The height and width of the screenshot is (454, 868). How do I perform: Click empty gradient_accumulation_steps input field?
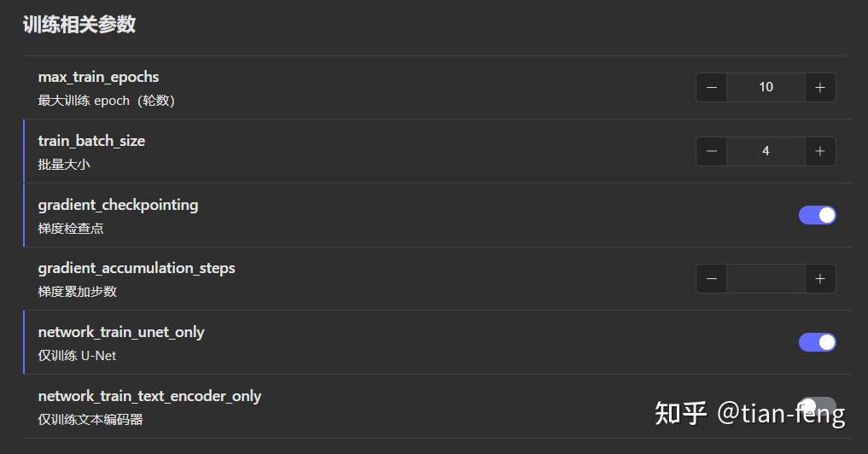click(x=766, y=278)
